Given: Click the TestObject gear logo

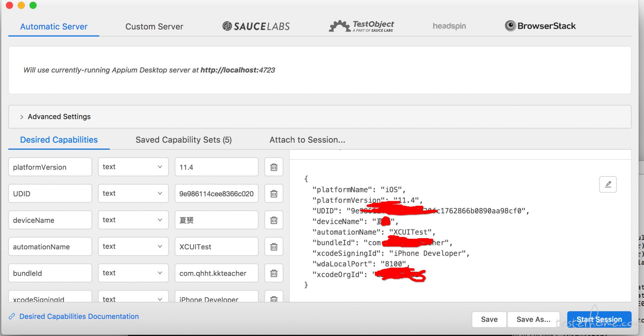Looking at the screenshot, I should [x=339, y=26].
